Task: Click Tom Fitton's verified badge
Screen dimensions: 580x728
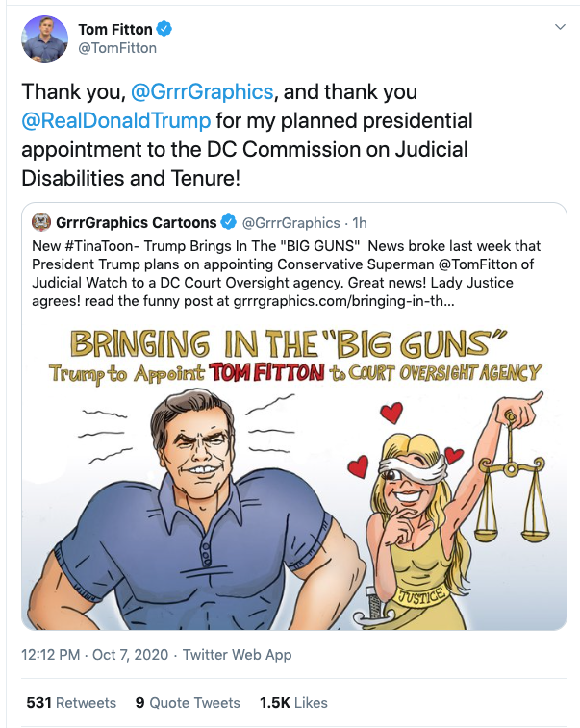Action: tap(164, 29)
